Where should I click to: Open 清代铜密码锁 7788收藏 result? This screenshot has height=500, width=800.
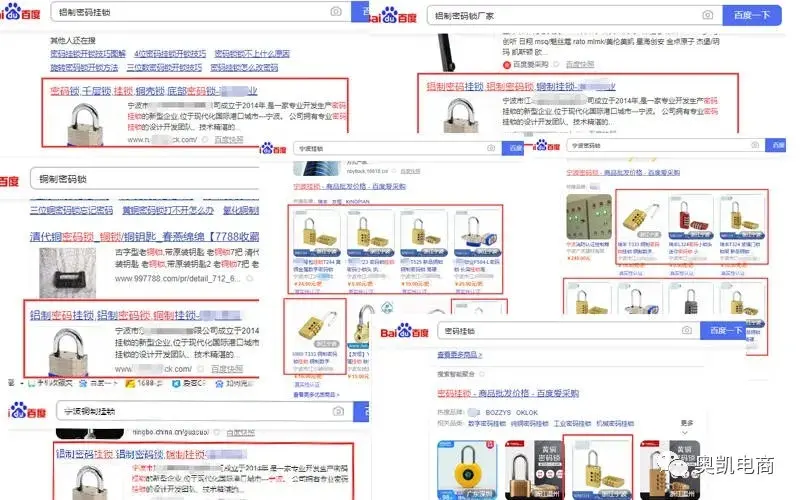click(x=144, y=236)
